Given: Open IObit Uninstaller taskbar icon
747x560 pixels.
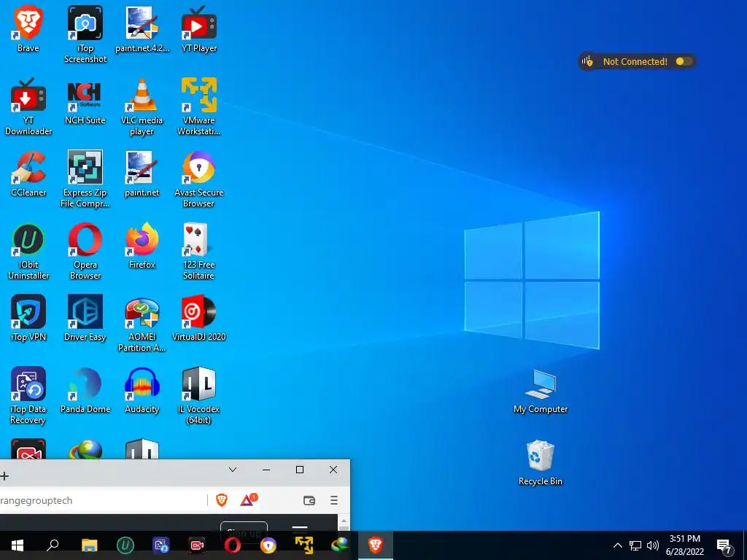Looking at the screenshot, I should coord(125,545).
